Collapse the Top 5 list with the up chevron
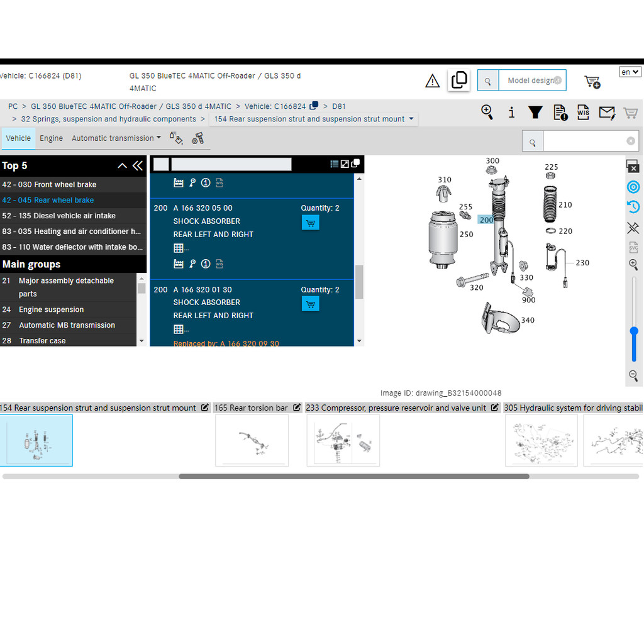 (122, 165)
